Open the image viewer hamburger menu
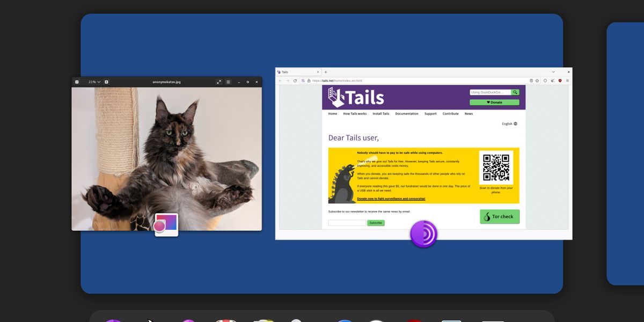 228,82
